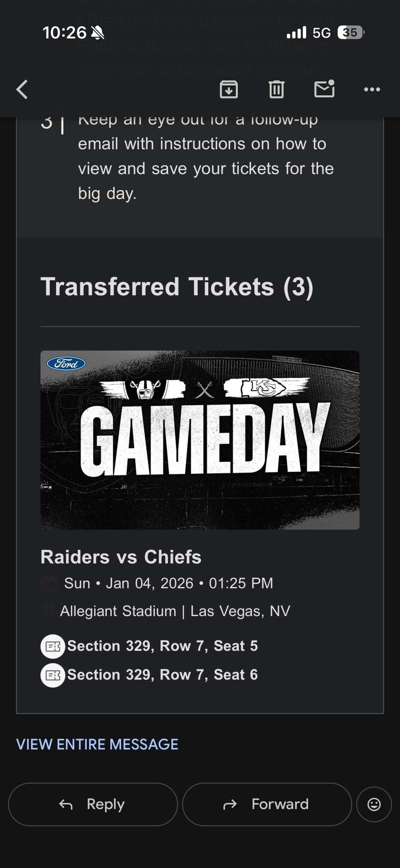Open the View Entire Message link

point(97,744)
